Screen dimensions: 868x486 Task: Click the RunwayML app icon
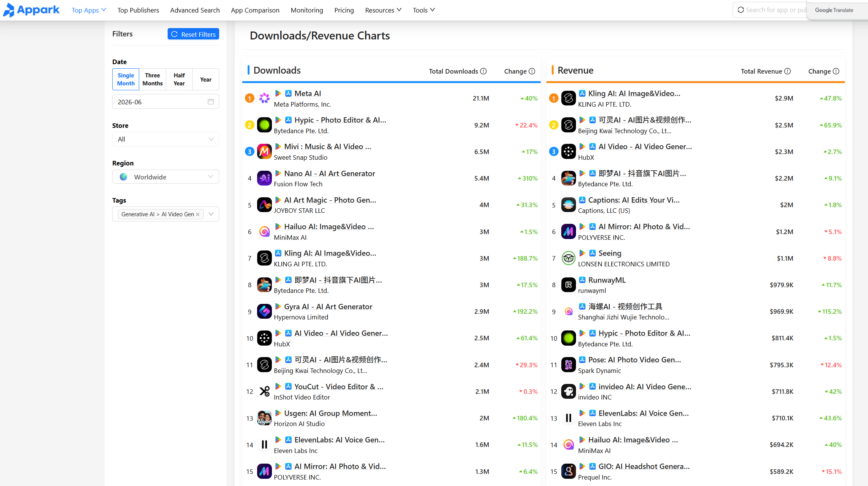click(568, 285)
